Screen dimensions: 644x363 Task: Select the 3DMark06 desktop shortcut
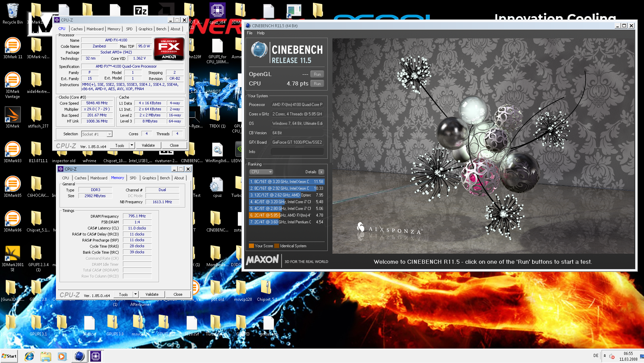(x=12, y=221)
